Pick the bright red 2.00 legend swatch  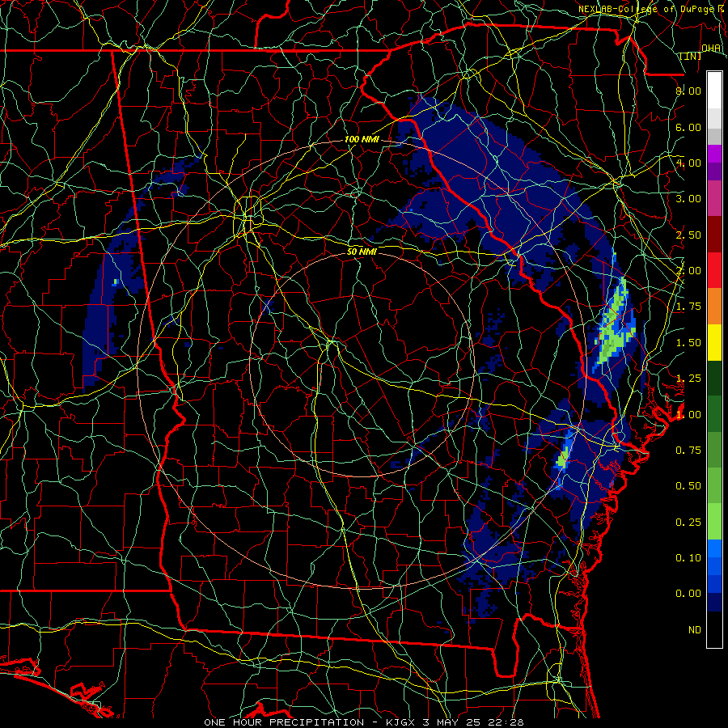tap(714, 270)
